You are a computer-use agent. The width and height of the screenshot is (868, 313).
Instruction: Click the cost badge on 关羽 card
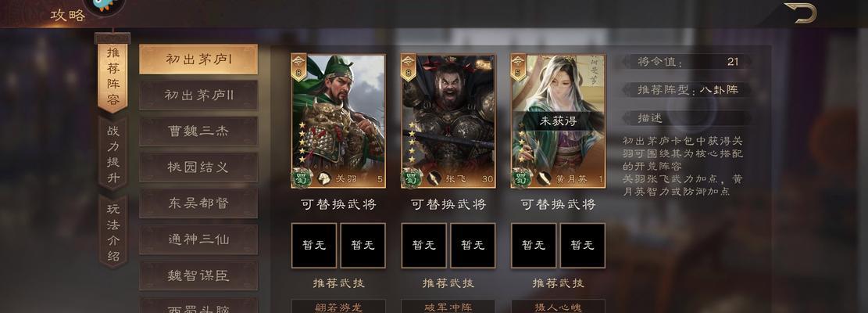pyautogui.click(x=299, y=67)
